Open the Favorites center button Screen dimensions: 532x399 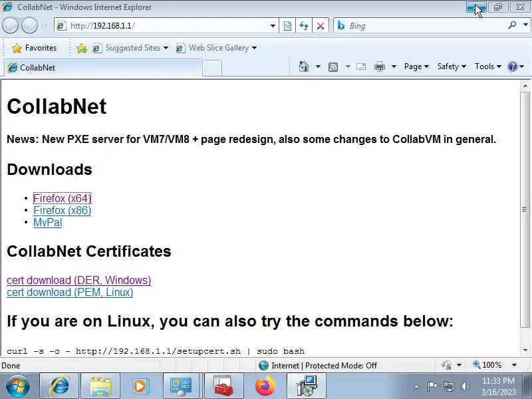pos(35,48)
